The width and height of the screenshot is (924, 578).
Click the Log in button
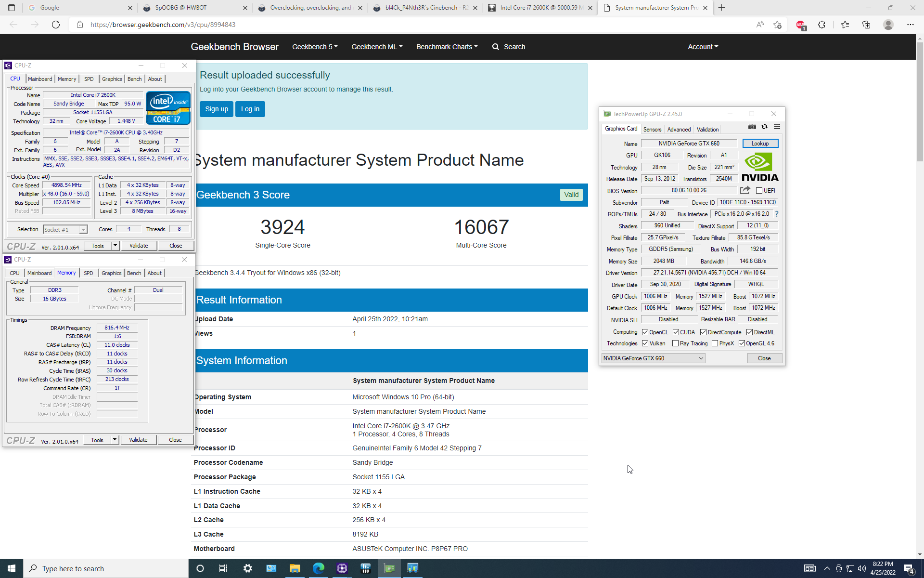(250, 109)
